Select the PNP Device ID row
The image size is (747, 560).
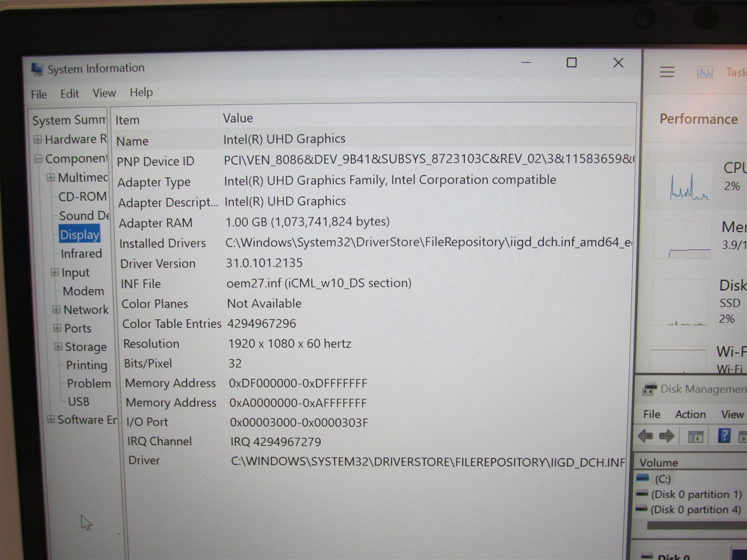pos(374,160)
